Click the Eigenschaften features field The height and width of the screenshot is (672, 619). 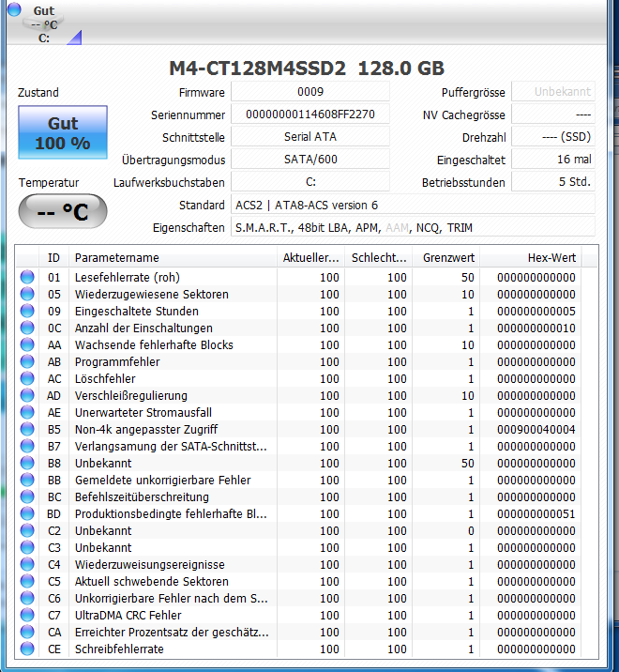pos(413,227)
